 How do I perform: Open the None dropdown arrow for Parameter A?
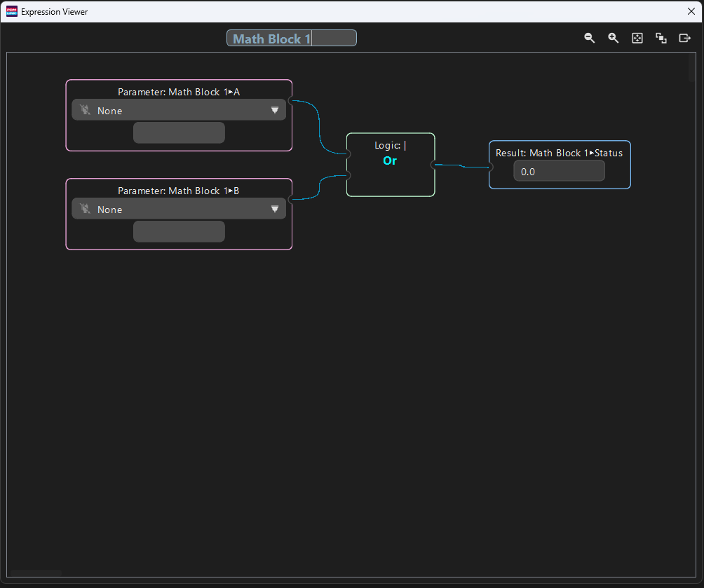(x=275, y=110)
